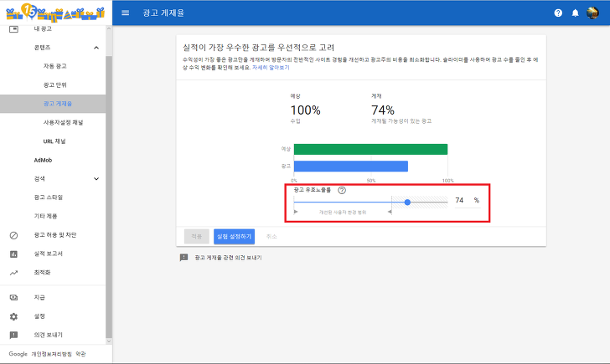Click the feedback icon beside 광고 게재율 관련 의견 보내기
The image size is (610, 364).
tap(184, 258)
